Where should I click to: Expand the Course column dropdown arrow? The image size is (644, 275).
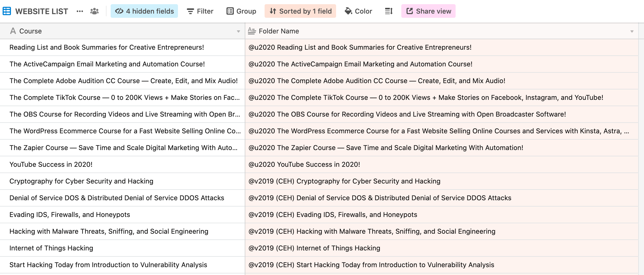coord(238,31)
